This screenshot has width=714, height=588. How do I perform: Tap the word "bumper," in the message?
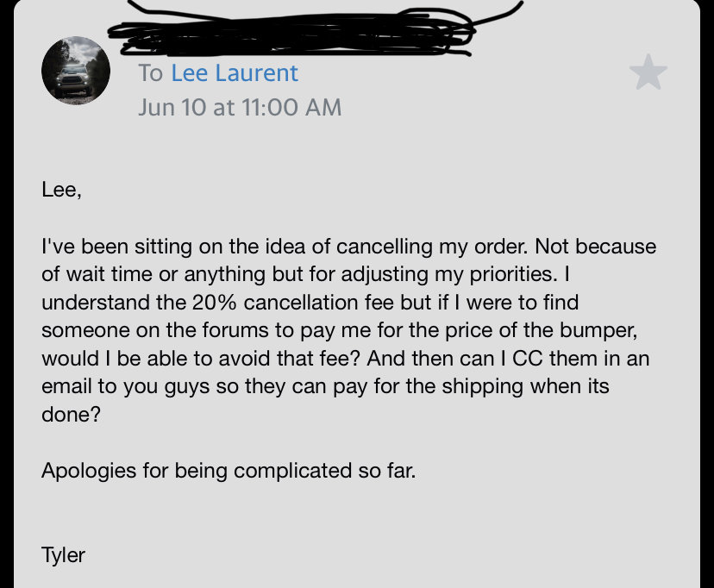(598, 330)
